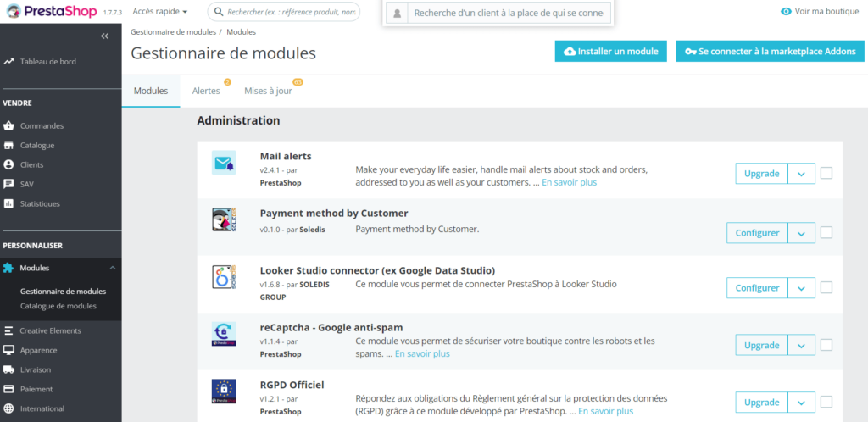This screenshot has height=422, width=868.
Task: Open Gestionnaire de modules in sidebar
Action: pyautogui.click(x=63, y=291)
